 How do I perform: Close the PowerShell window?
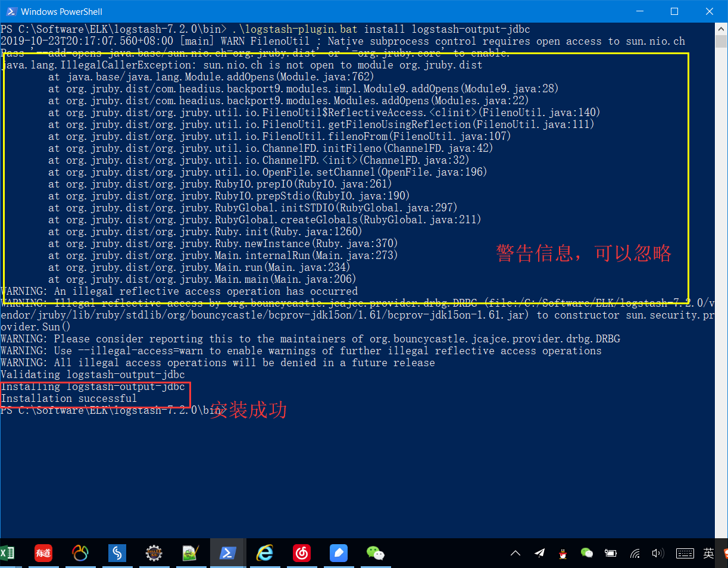tap(710, 11)
